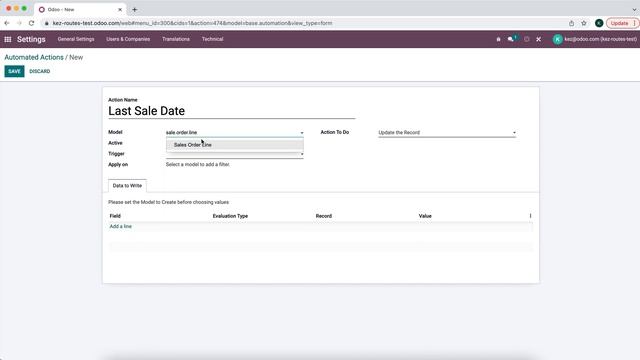Click the Model text input
The height and width of the screenshot is (360, 640).
(232, 133)
